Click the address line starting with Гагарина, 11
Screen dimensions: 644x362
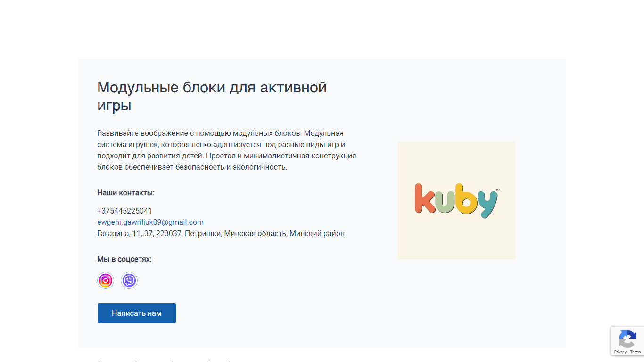click(x=221, y=233)
